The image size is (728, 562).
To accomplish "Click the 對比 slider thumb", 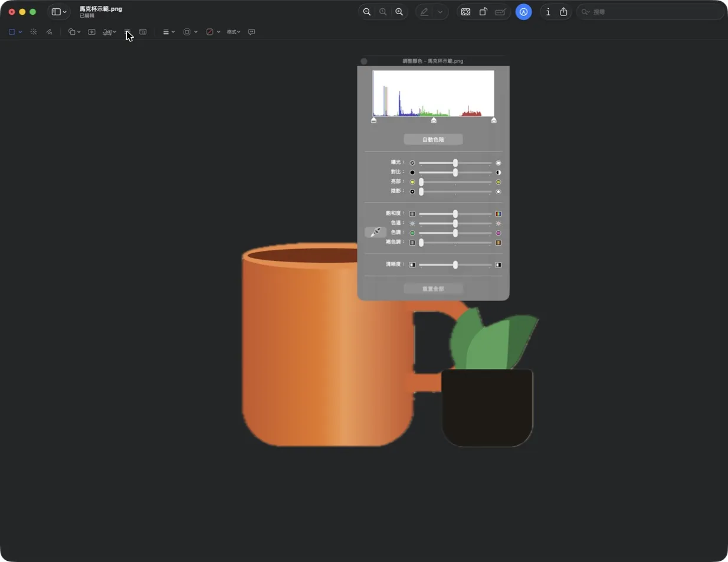I will point(455,172).
